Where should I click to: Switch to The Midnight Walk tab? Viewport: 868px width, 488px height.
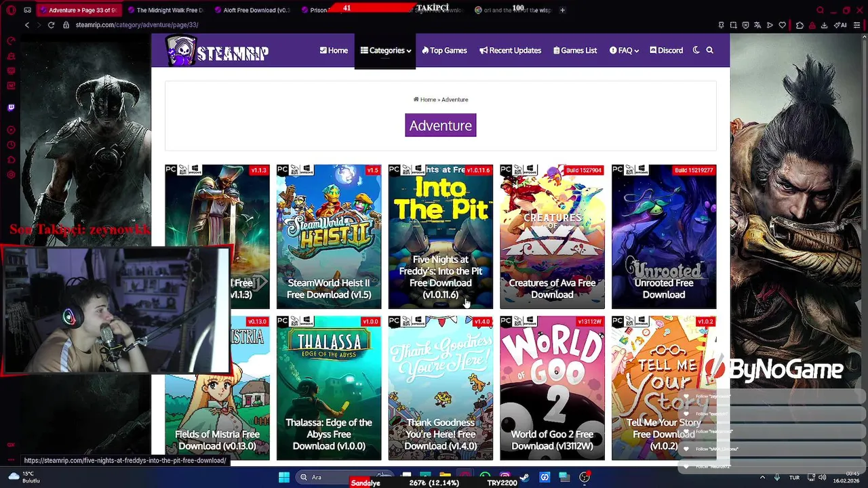coord(165,10)
